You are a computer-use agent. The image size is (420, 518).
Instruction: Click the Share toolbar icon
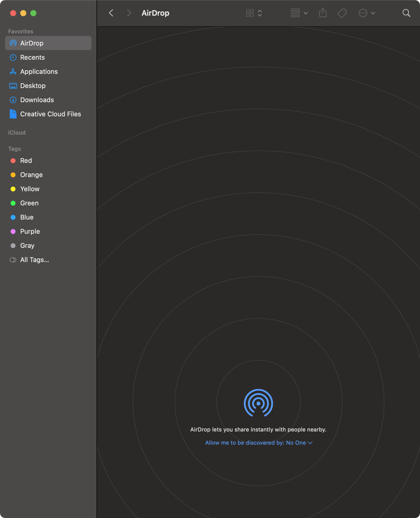(x=323, y=13)
